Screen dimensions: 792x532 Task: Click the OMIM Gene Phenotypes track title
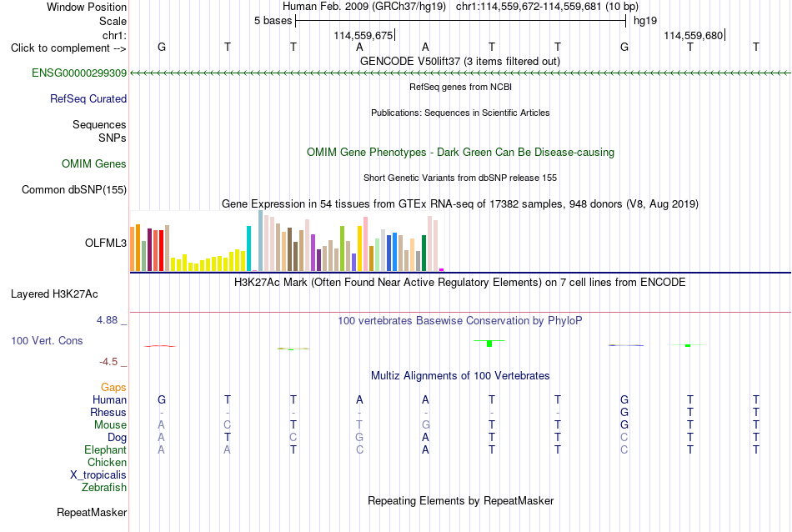(460, 152)
